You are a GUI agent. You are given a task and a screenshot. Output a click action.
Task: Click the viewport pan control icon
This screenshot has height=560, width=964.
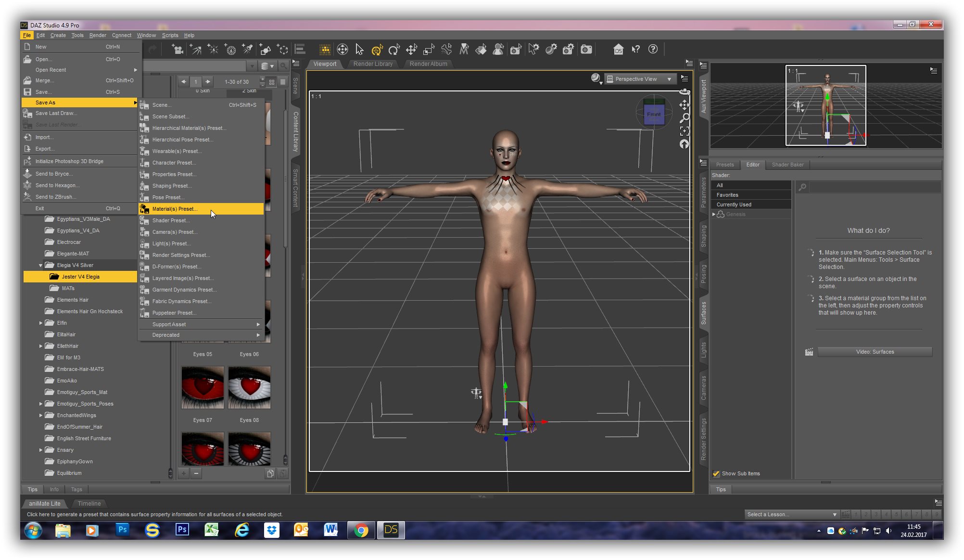click(x=685, y=105)
